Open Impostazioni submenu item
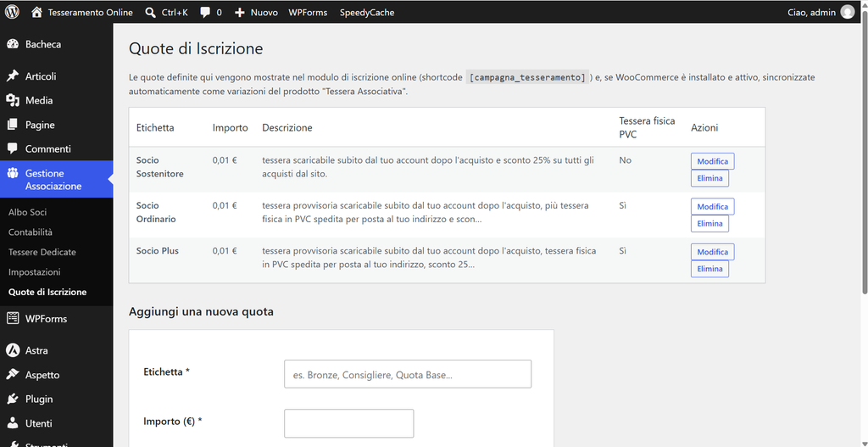 (34, 272)
